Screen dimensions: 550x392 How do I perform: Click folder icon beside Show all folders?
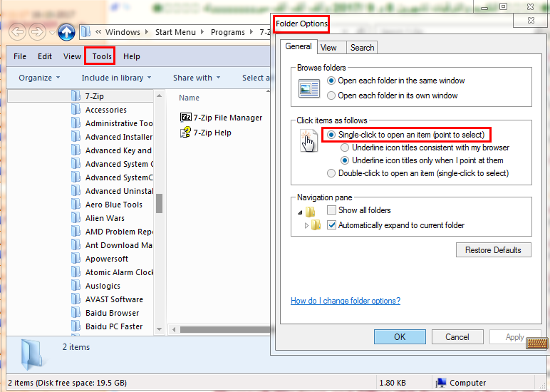pos(310,212)
